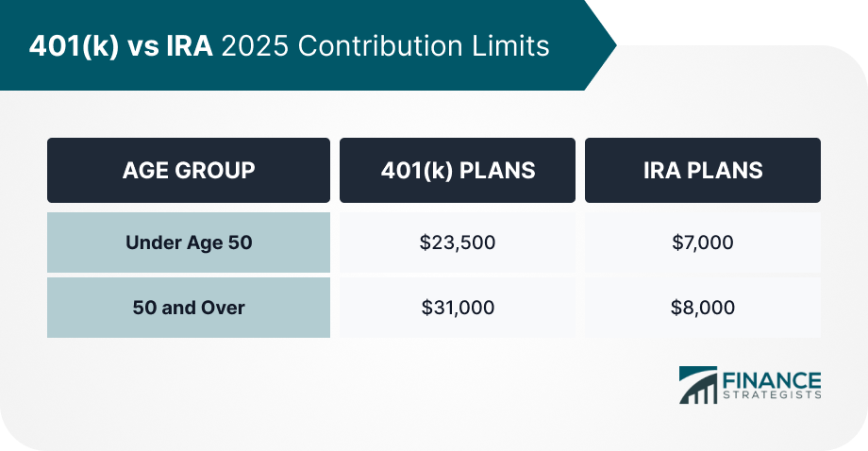Click the $7,000 table cell
The height and width of the screenshot is (451, 868).
click(703, 242)
